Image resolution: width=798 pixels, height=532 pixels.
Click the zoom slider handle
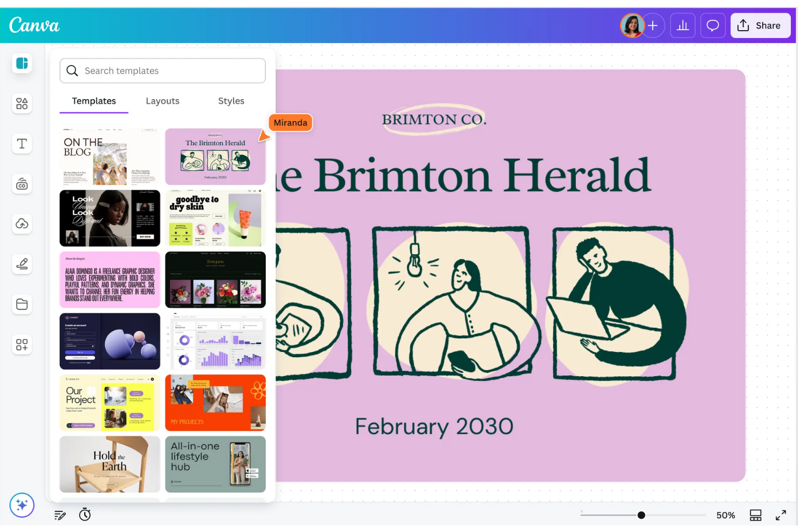point(641,515)
